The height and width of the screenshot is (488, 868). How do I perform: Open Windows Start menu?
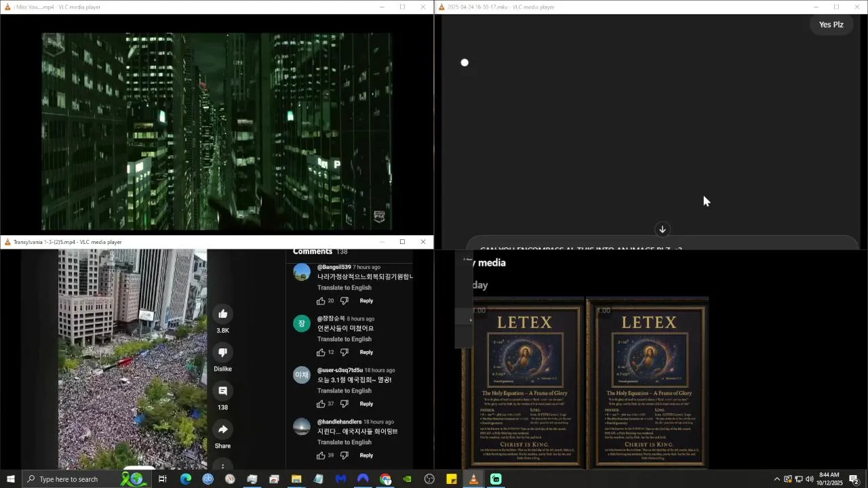click(10, 479)
